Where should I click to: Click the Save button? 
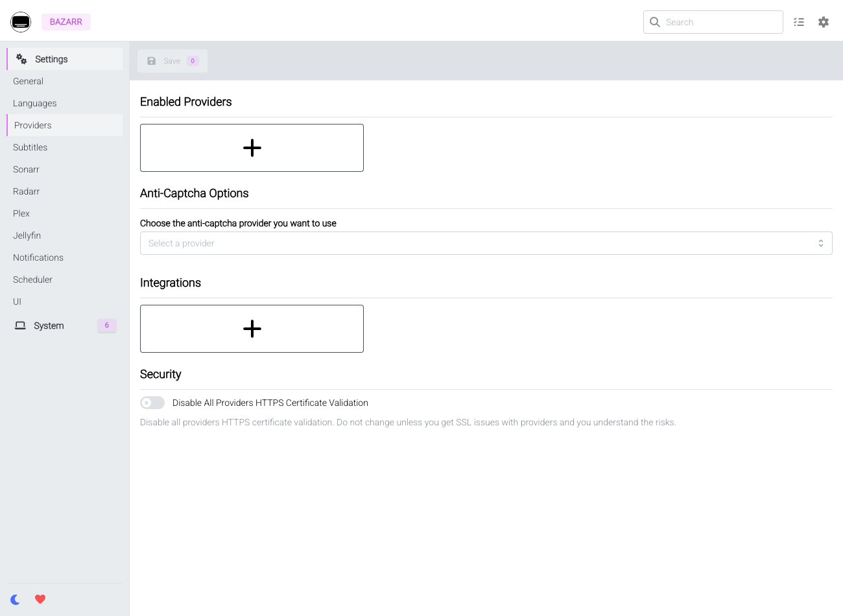coord(172,61)
